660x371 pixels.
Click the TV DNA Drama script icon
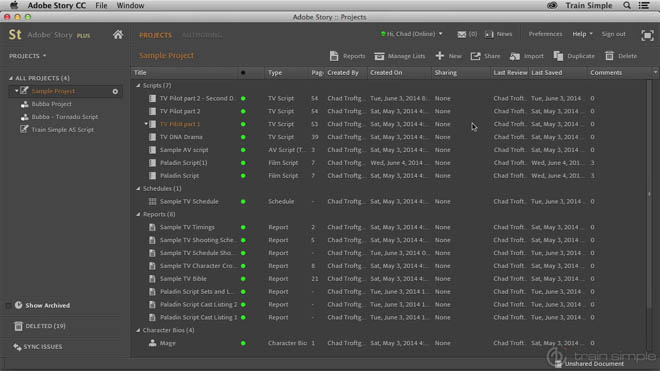[x=152, y=137]
